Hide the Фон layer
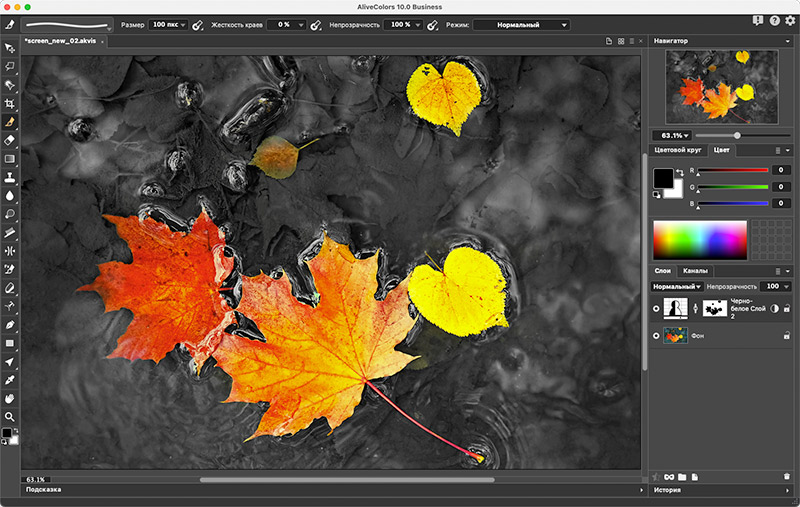The width and height of the screenshot is (800, 507). 656,337
